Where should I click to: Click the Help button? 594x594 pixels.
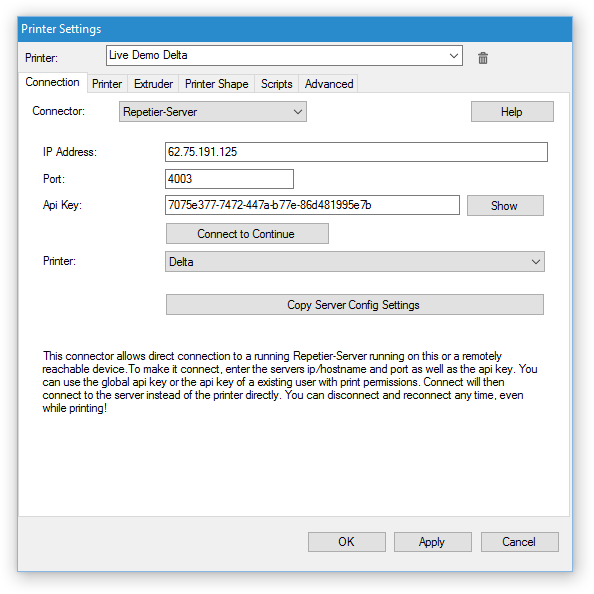[512, 111]
